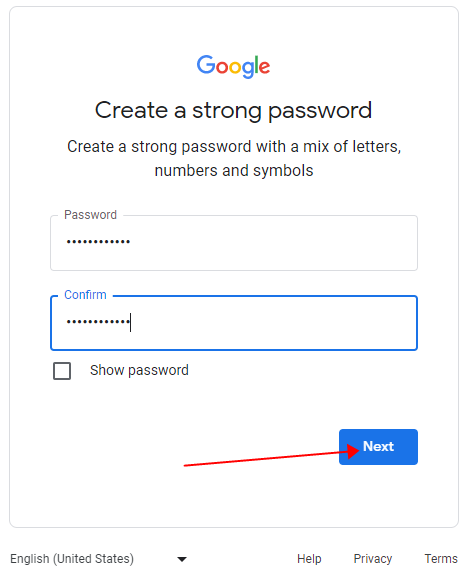Screen dimensions: 467x574
Task: Click the Confirm field label
Action: 85,295
